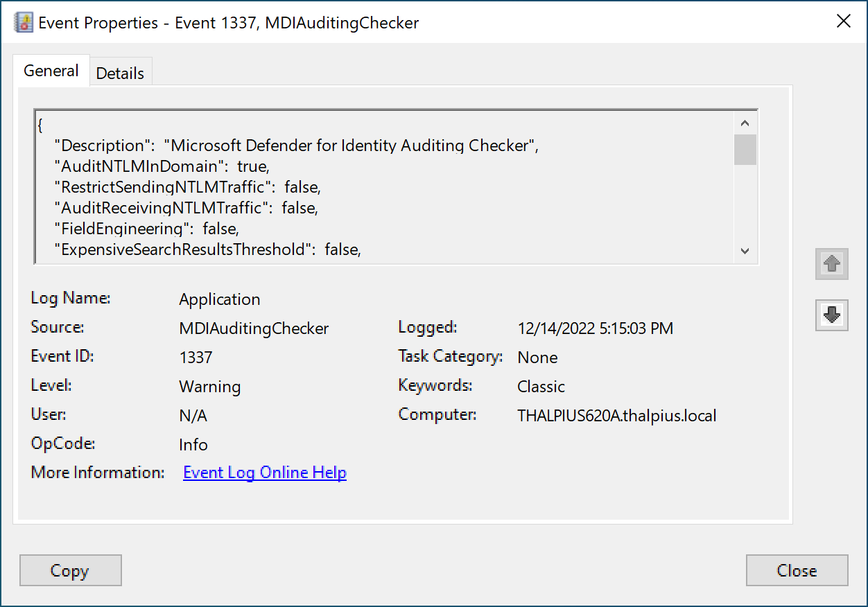Go to next event with down arrow

(x=831, y=315)
